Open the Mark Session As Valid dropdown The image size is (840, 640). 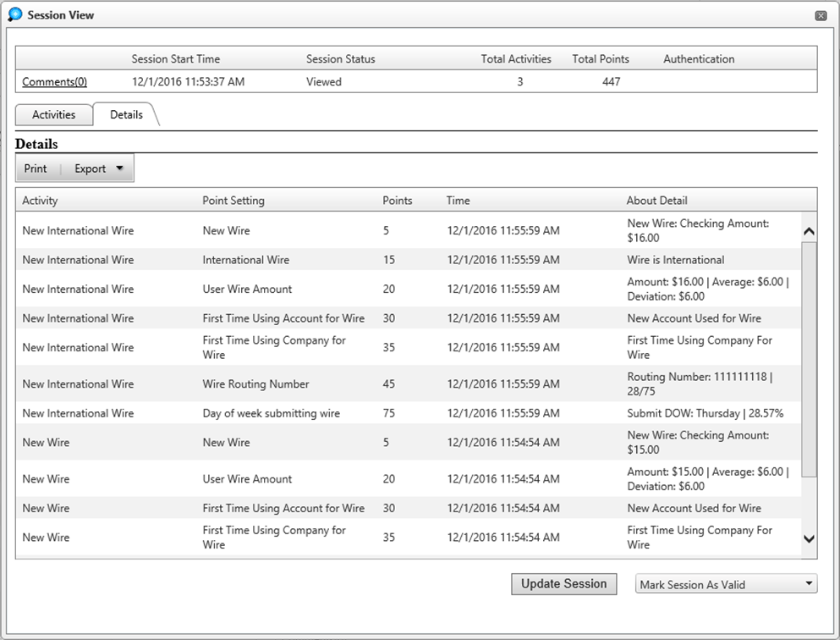point(726,584)
